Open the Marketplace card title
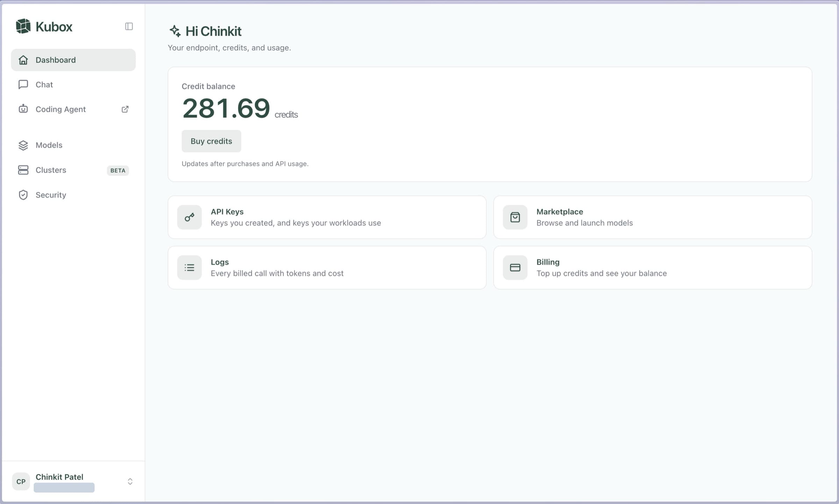The width and height of the screenshot is (839, 504). [560, 211]
